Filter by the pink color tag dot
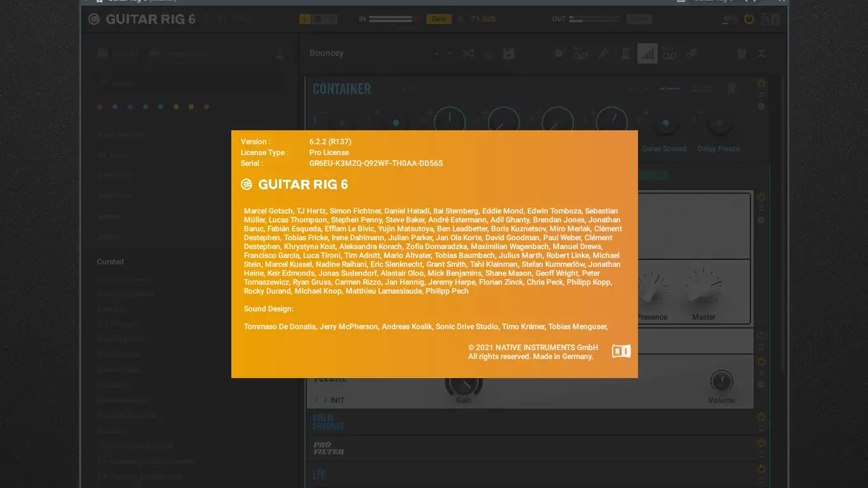 tap(100, 107)
